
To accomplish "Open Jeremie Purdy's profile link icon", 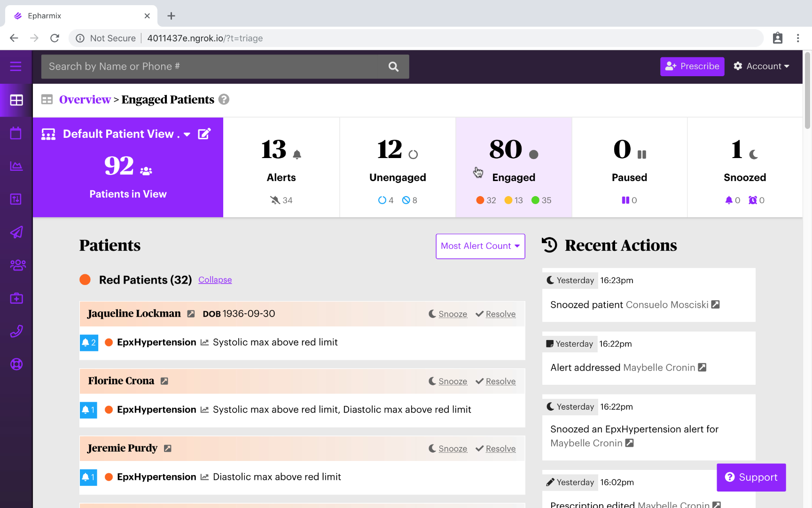I will (x=168, y=448).
